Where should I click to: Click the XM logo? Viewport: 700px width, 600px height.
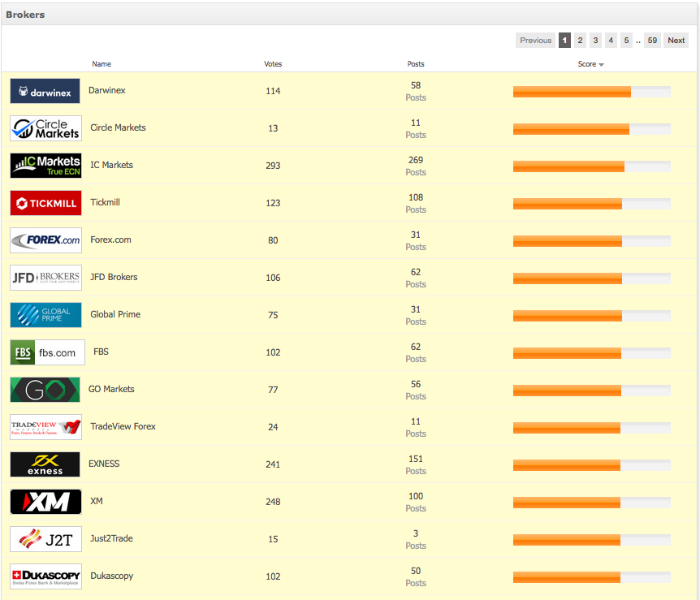point(46,502)
